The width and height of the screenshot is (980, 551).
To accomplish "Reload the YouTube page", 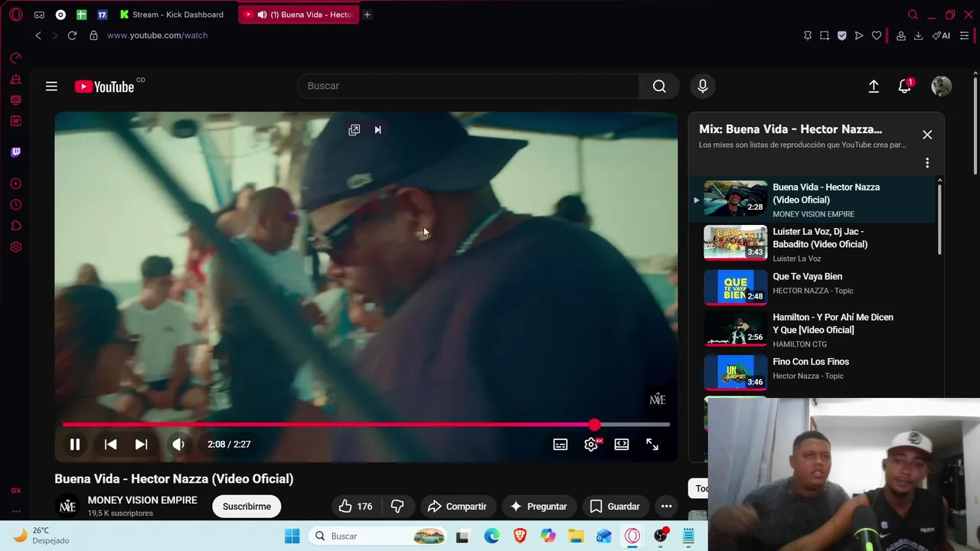I will 72,35.
